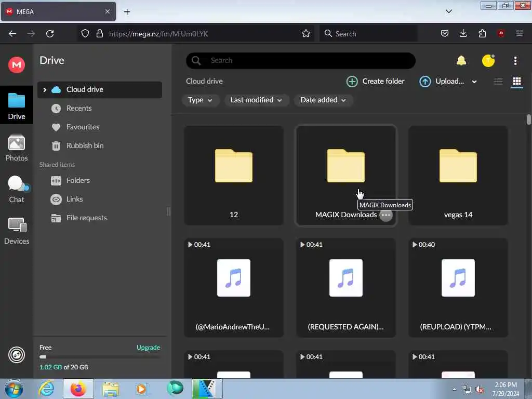The height and width of the screenshot is (399, 532).
Task: Select the (@MarioAndrewTheU... audio file
Action: pos(234,288)
